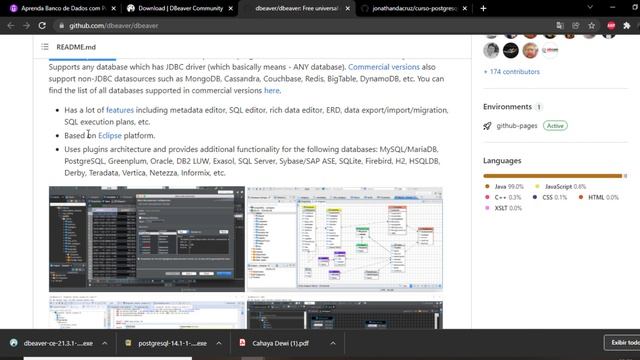
Task: Go back to the previous page
Action: (x=11, y=26)
